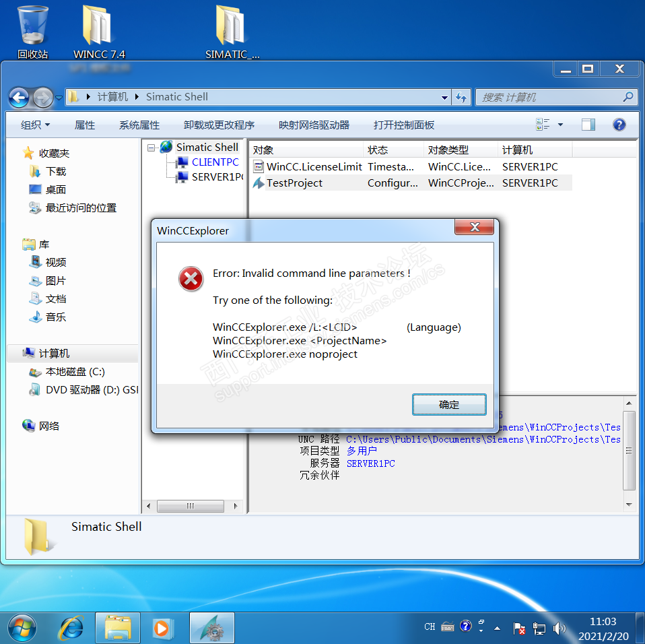Click the Simatic Shell globe icon

[166, 146]
